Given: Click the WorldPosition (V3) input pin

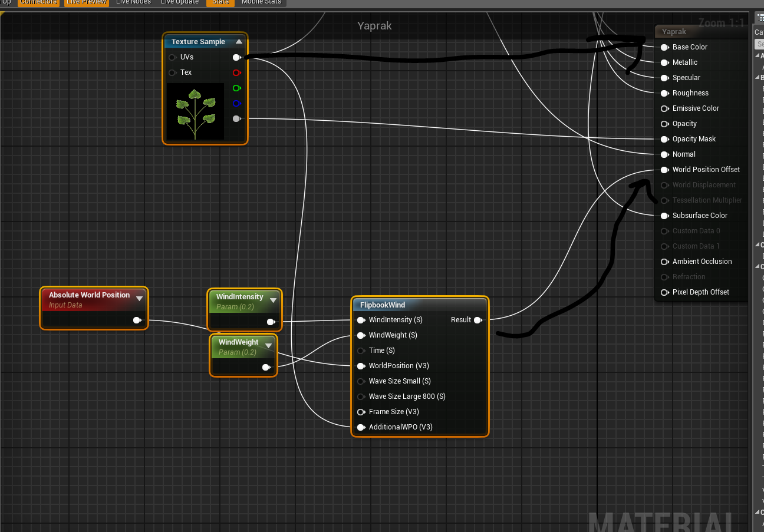Looking at the screenshot, I should [x=361, y=366].
